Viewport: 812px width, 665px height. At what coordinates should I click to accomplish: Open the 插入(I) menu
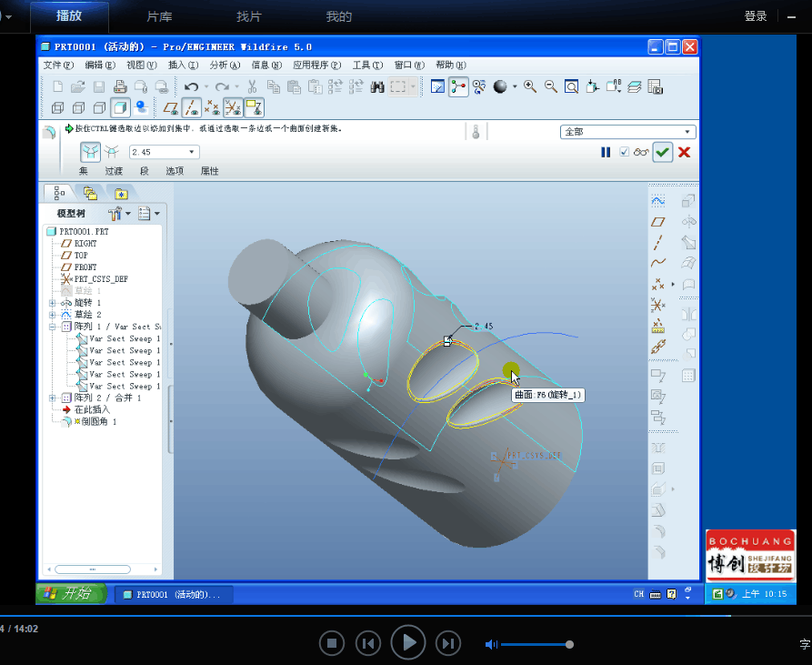[183, 65]
